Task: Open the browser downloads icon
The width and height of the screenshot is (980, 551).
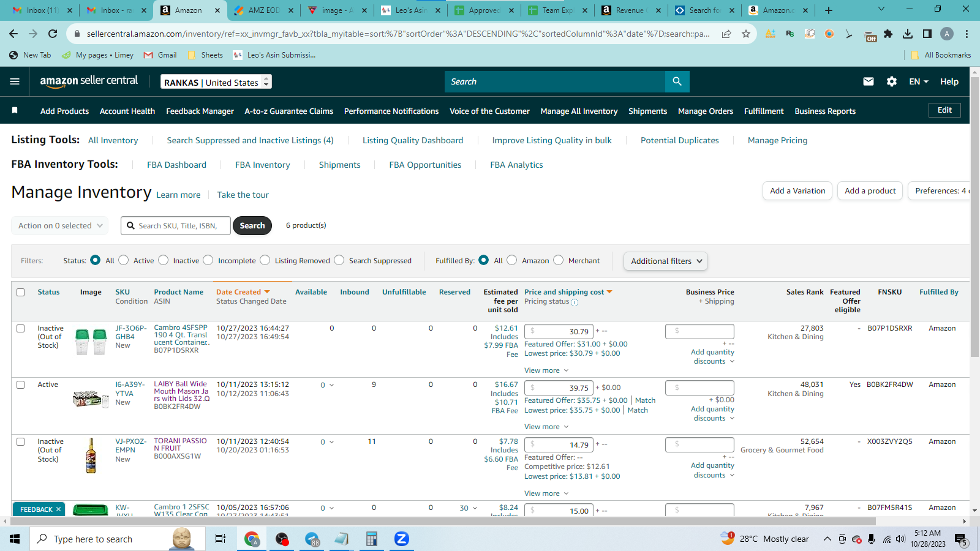Action: click(908, 34)
